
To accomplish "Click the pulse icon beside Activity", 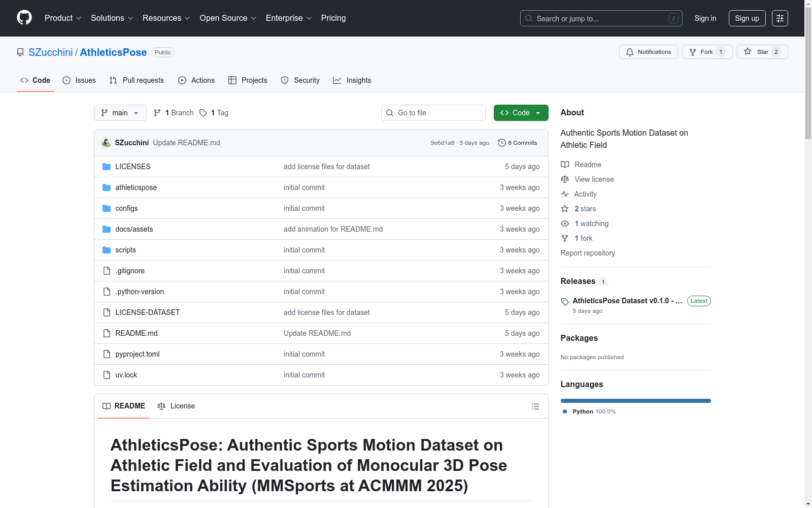I will [x=565, y=194].
